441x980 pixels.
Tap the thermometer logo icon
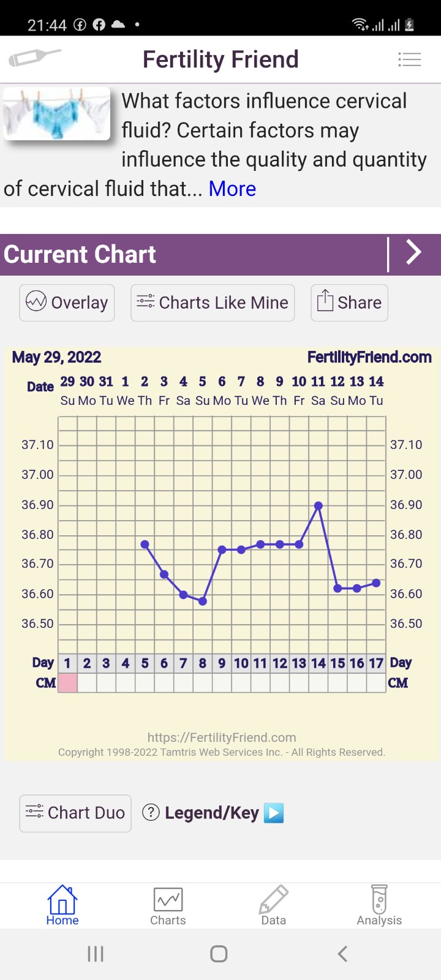pyautogui.click(x=34, y=58)
